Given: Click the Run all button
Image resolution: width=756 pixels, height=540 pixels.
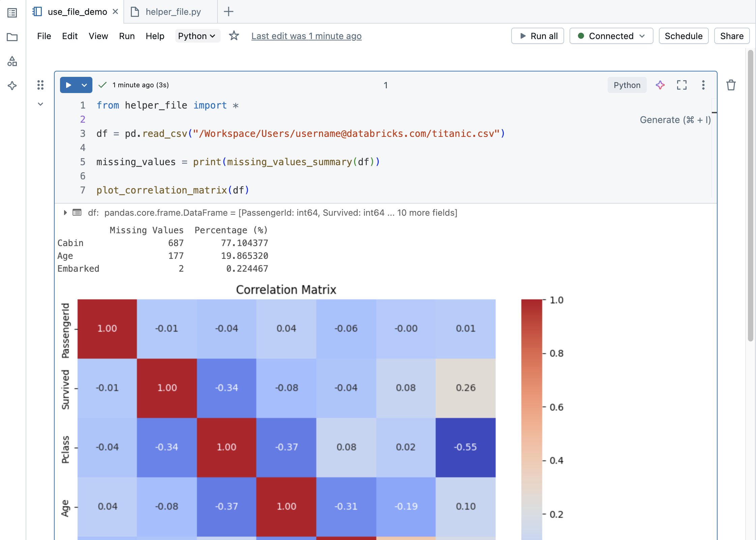Looking at the screenshot, I should pyautogui.click(x=538, y=36).
